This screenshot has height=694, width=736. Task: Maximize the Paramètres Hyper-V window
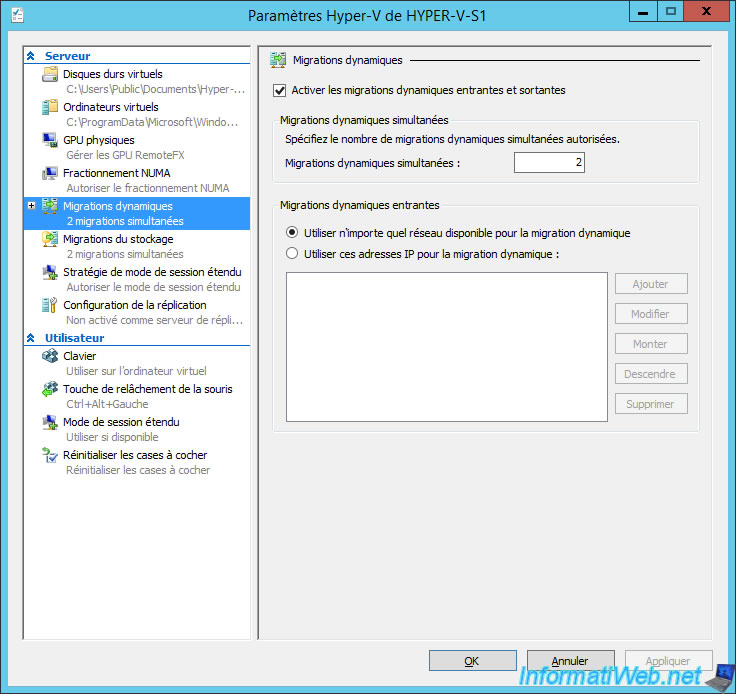(x=671, y=11)
